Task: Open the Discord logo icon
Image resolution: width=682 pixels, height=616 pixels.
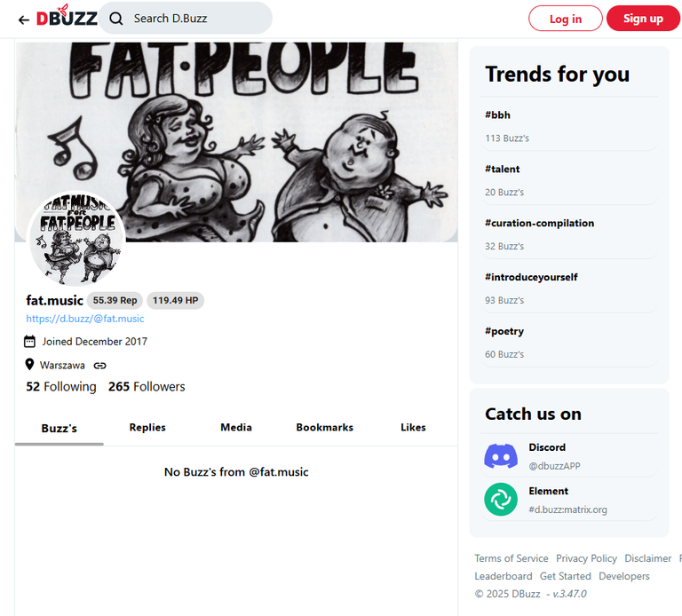Action: (x=501, y=456)
